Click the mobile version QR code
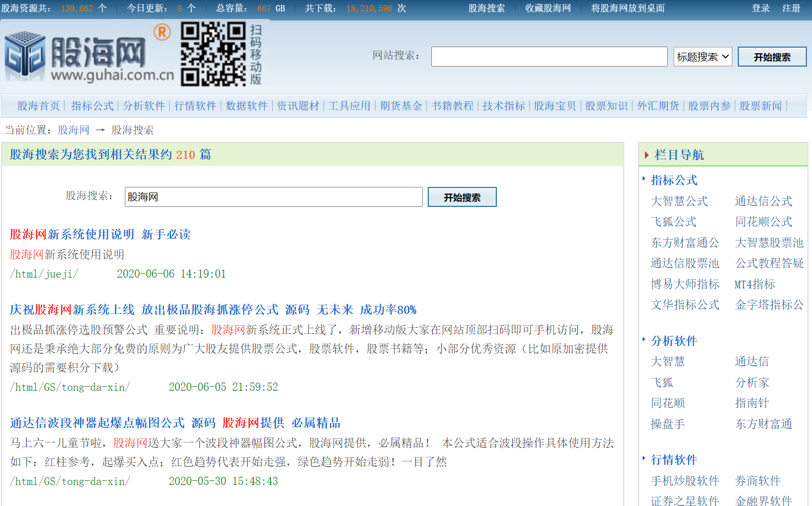 pyautogui.click(x=213, y=54)
